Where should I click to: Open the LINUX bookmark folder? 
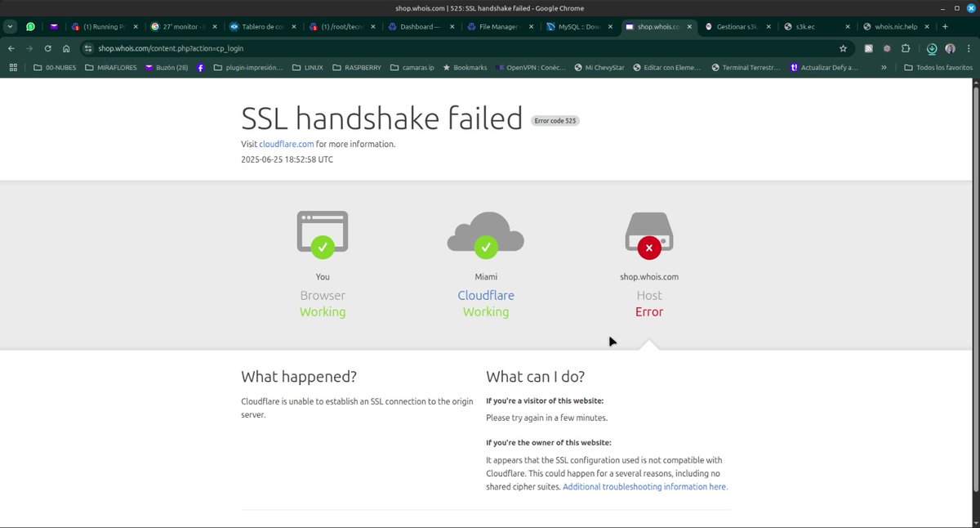point(307,68)
